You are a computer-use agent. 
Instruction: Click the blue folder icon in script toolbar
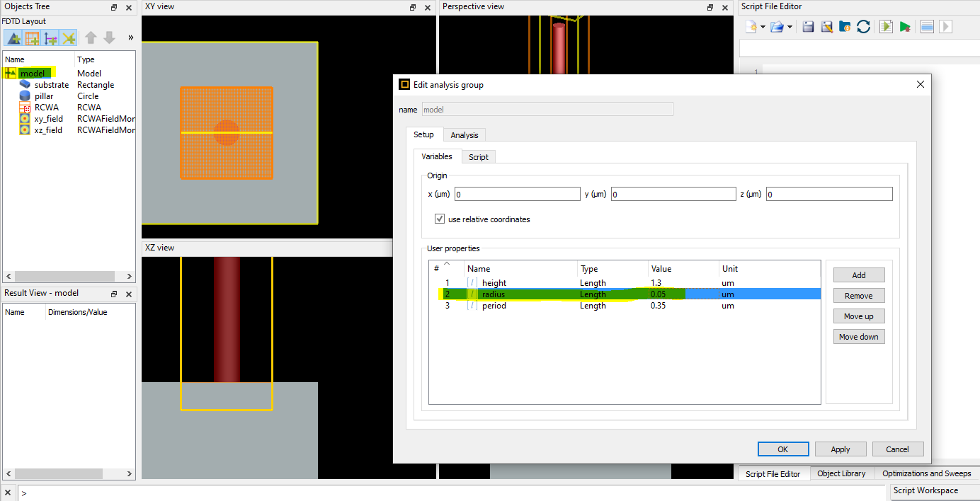(845, 27)
